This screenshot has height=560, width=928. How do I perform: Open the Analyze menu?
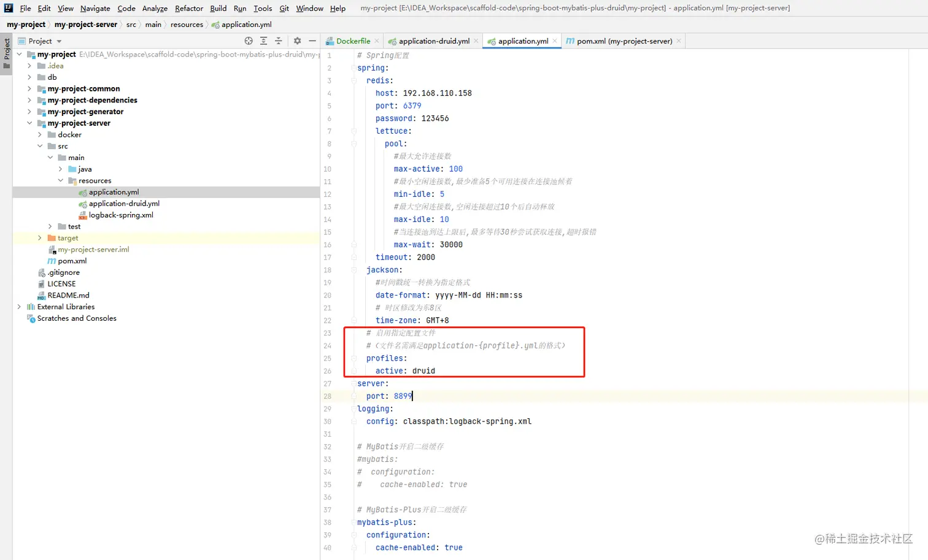155,8
